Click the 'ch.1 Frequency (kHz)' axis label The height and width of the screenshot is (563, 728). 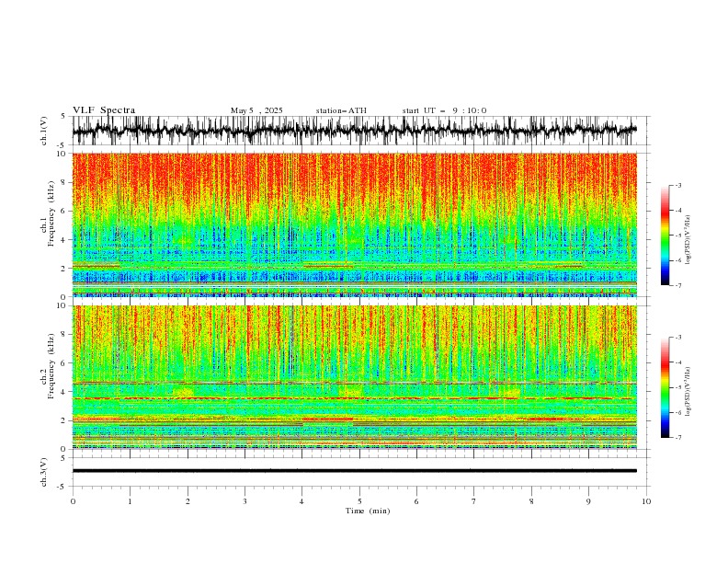pos(48,213)
